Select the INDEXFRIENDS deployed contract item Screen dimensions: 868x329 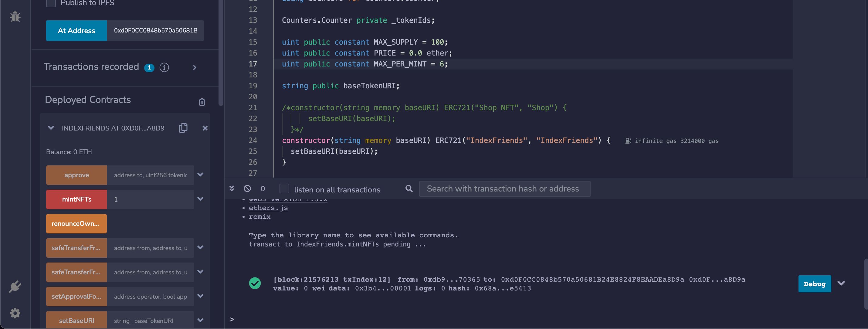coord(113,128)
